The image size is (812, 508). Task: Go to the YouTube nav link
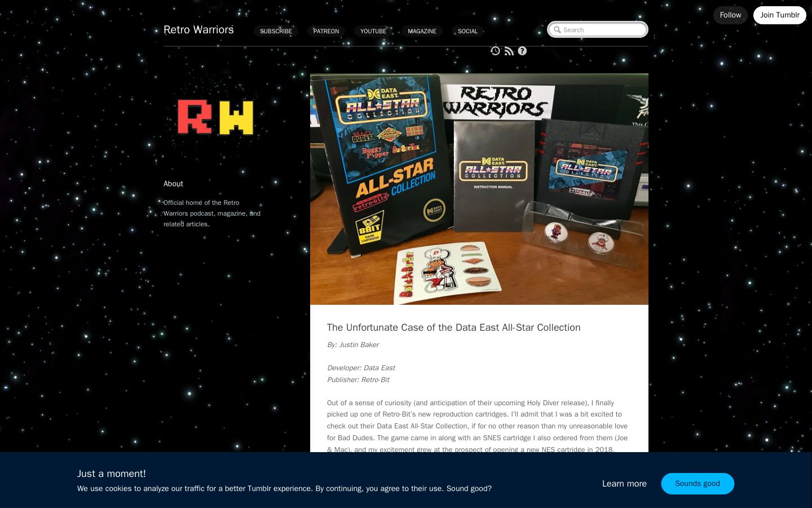pyautogui.click(x=373, y=31)
